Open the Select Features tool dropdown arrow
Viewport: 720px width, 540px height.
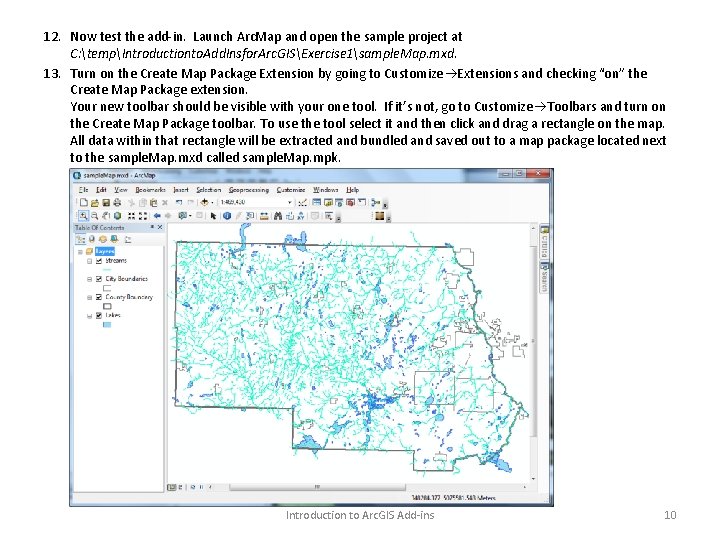pos(190,216)
